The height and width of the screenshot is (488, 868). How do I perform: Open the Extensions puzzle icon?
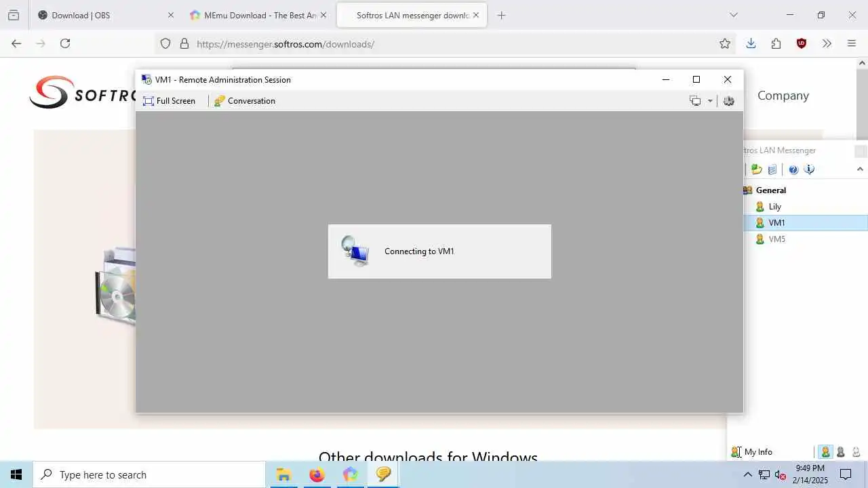point(776,43)
